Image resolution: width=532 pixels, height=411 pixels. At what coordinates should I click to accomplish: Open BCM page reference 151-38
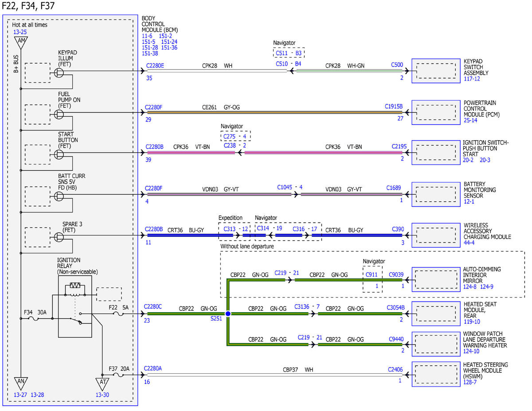150,53
